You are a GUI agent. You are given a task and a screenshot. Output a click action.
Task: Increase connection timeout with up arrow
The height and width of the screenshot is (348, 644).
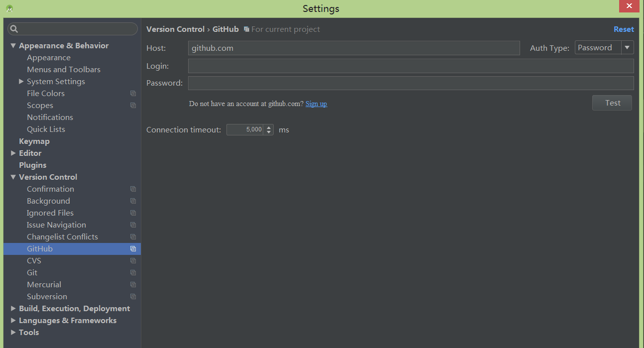tap(269, 127)
